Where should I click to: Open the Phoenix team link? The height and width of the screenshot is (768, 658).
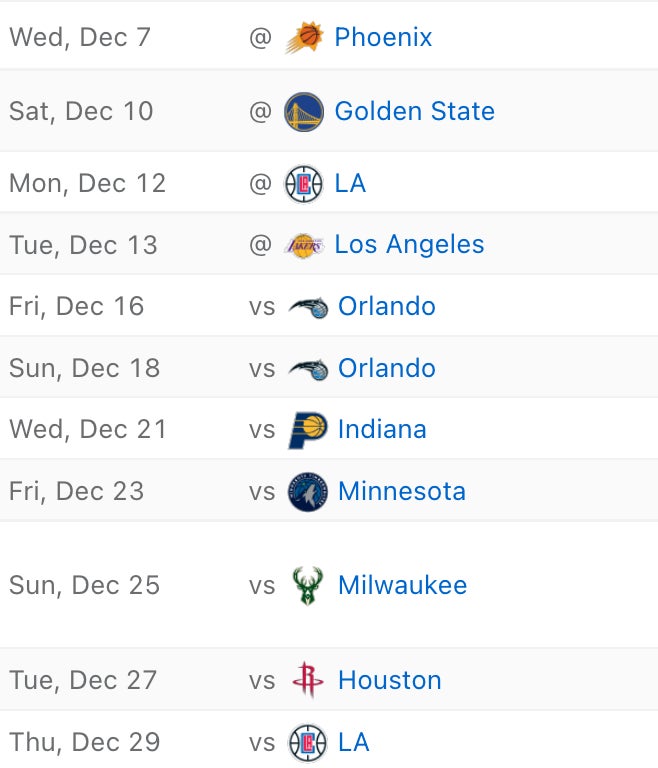point(383,38)
